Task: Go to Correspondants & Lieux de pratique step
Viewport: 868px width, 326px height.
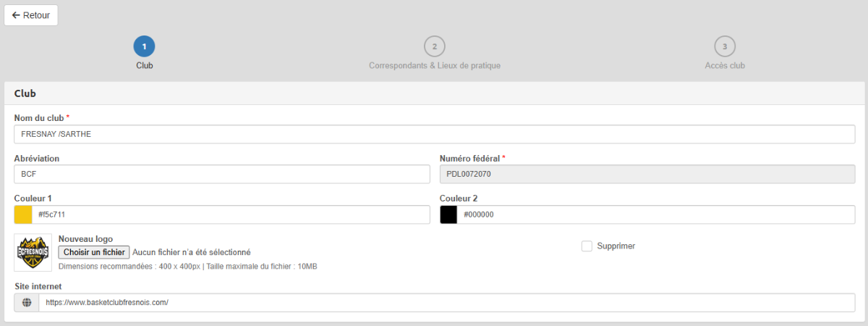Action: click(x=434, y=65)
